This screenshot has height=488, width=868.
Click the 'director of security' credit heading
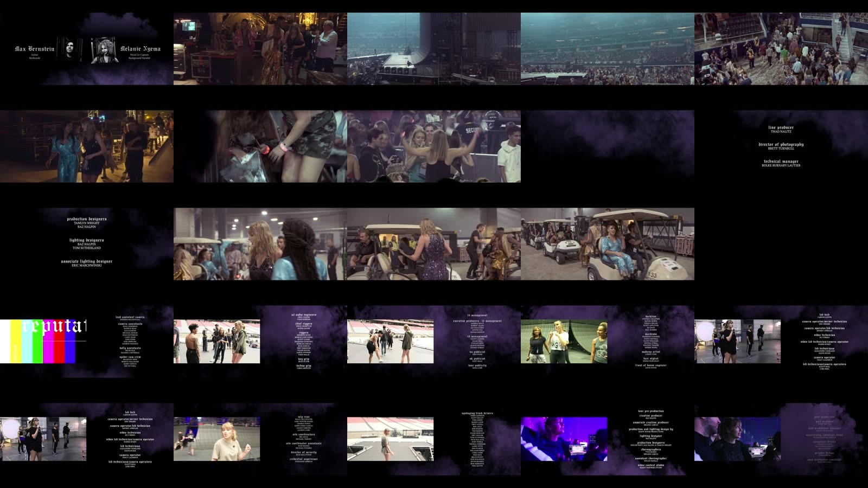[304, 452]
